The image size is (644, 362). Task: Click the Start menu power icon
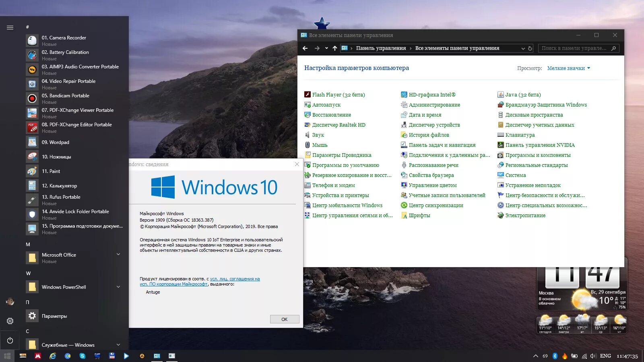[x=10, y=340]
